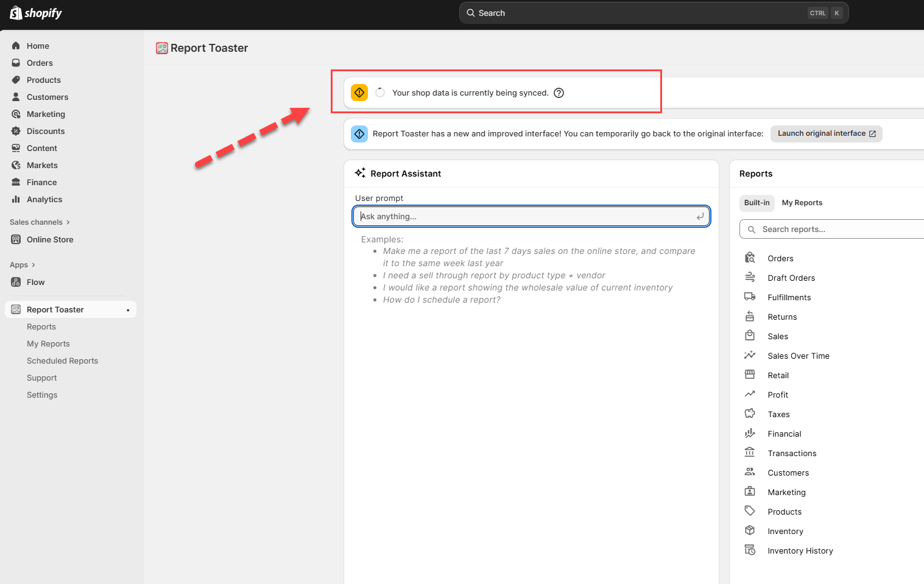Select the Built-in reports tab
The image size is (924, 584).
coord(756,203)
